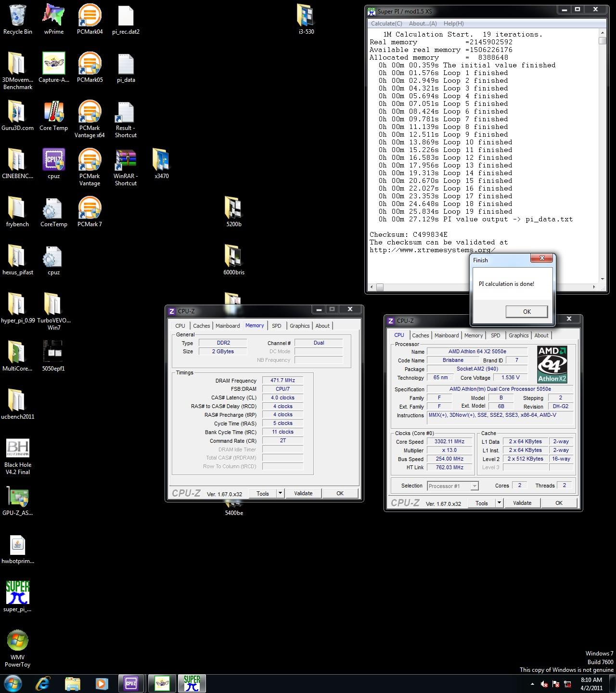
Task: Open the WMV PowerToy icon
Action: pyautogui.click(x=18, y=648)
